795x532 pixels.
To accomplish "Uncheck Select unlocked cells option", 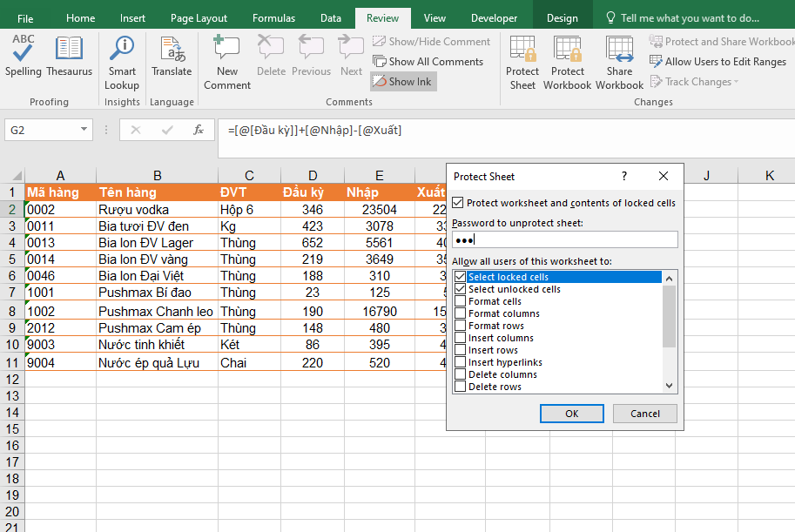I will pos(460,289).
